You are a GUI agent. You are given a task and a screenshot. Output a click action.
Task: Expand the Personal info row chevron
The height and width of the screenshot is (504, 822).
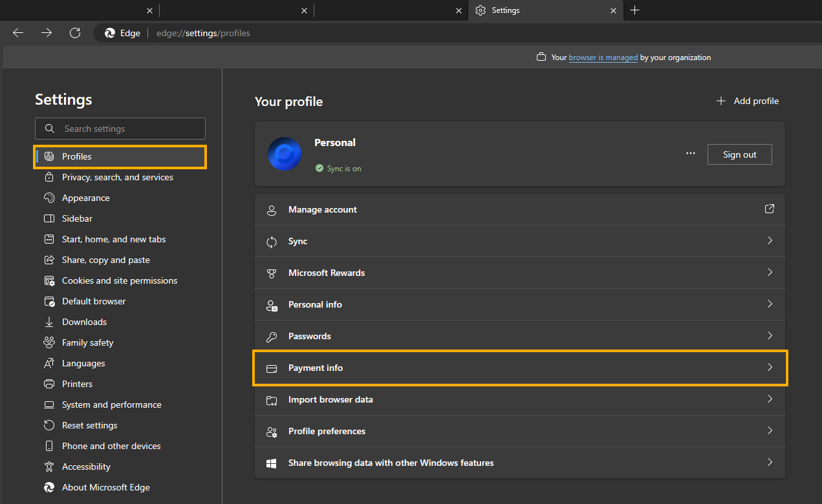click(770, 304)
